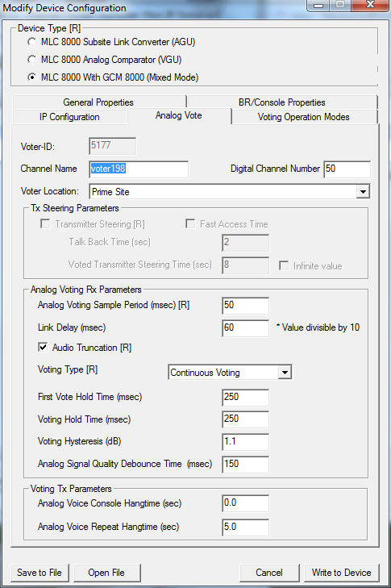
Task: Open the BR/Console Properties tab
Action: point(282,102)
